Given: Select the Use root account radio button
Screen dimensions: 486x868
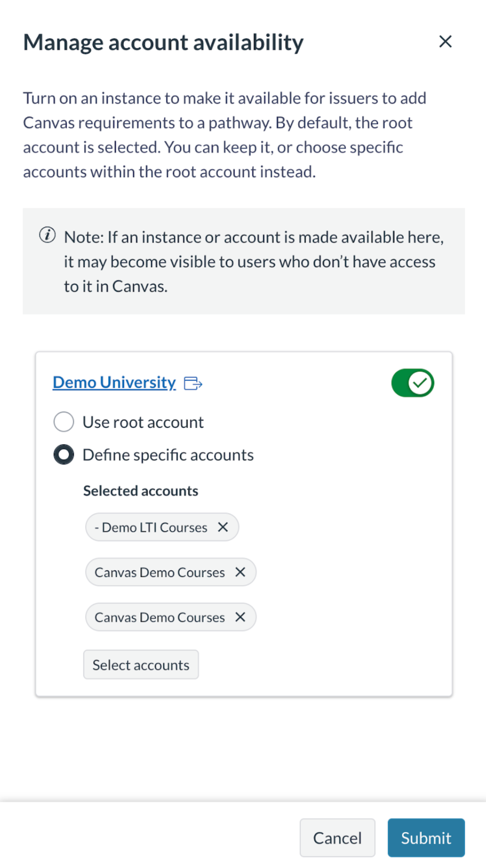Looking at the screenshot, I should coord(64,422).
